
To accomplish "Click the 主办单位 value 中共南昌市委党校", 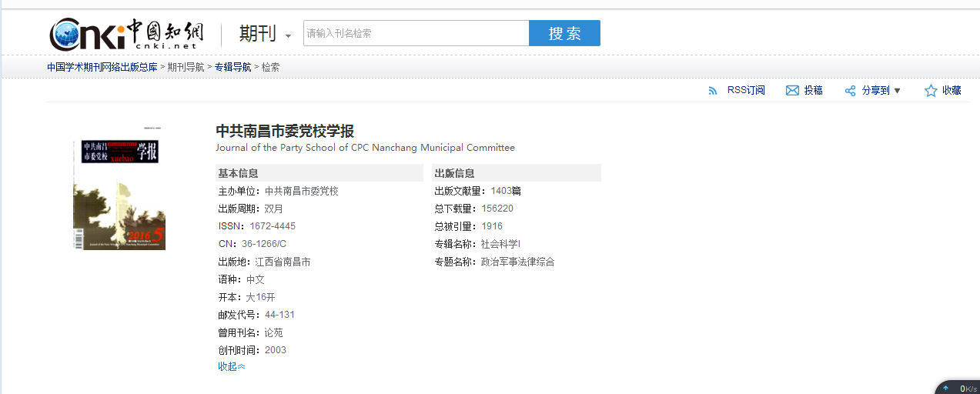I will 302,191.
